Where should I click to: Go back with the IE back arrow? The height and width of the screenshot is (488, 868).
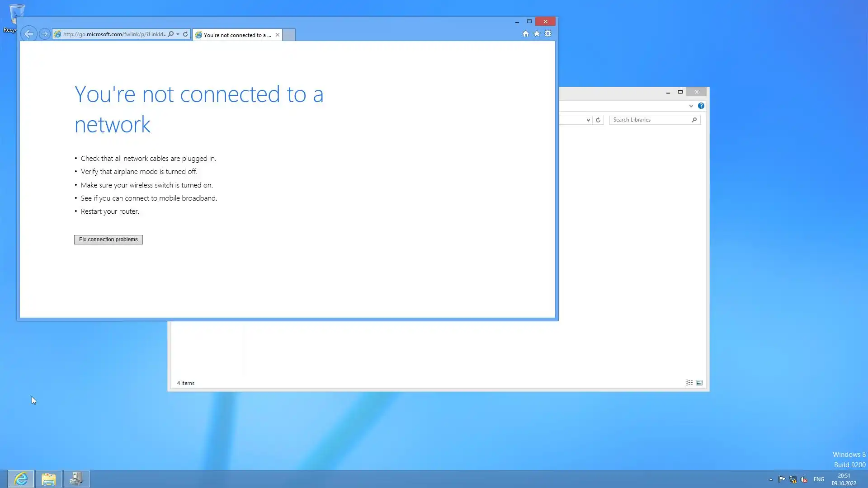(x=29, y=34)
